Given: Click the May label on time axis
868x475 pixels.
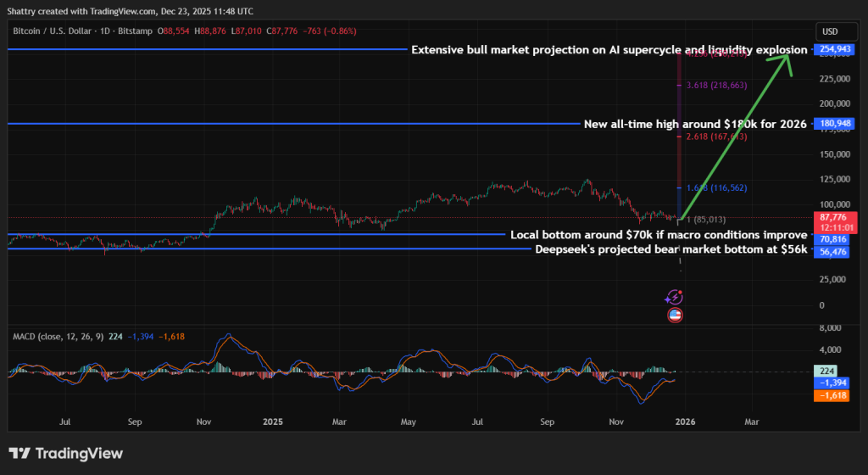Looking at the screenshot, I should (408, 422).
